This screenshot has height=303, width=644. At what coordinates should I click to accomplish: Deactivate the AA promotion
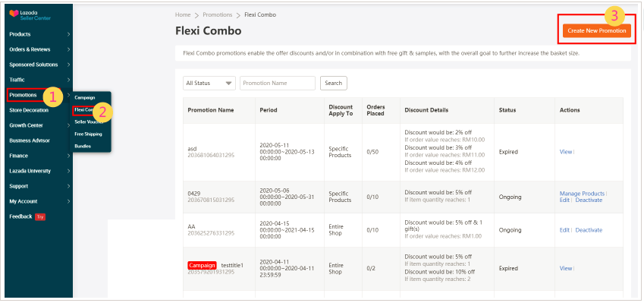[589, 230]
